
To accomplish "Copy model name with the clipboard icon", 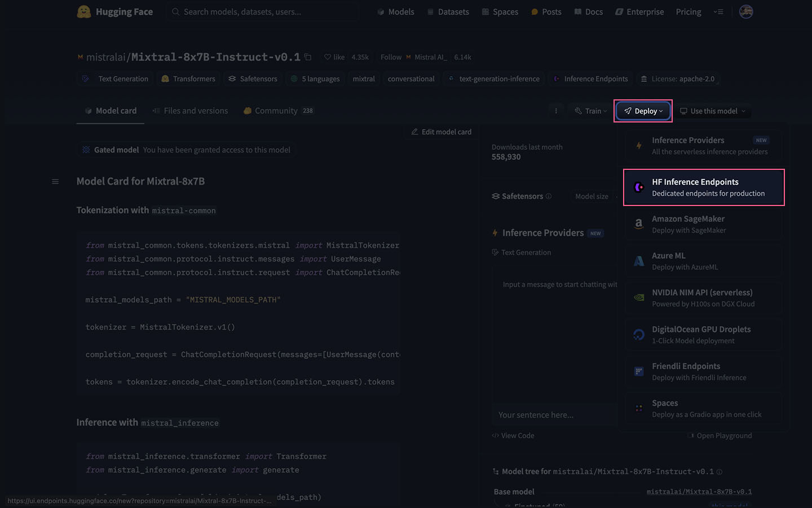I will click(308, 57).
